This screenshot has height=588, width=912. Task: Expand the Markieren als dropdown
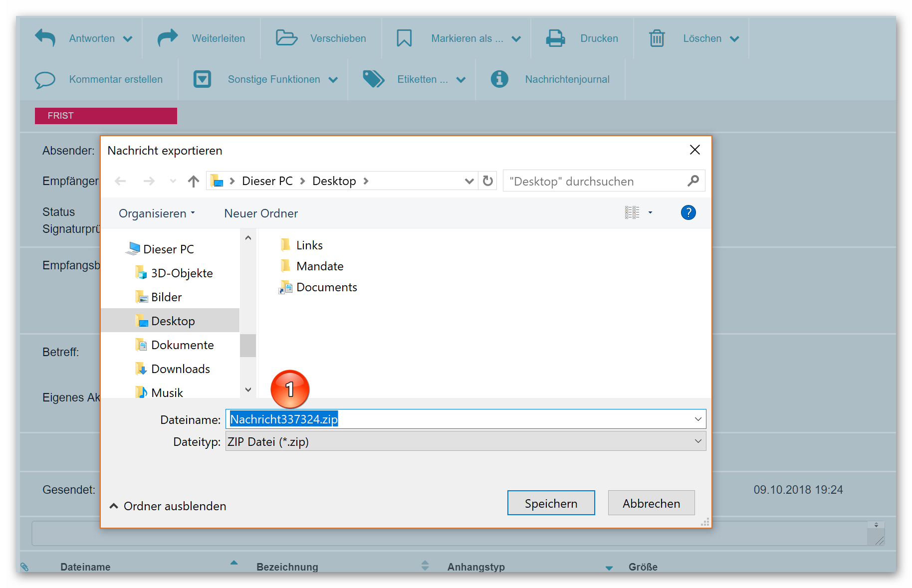[x=516, y=39]
